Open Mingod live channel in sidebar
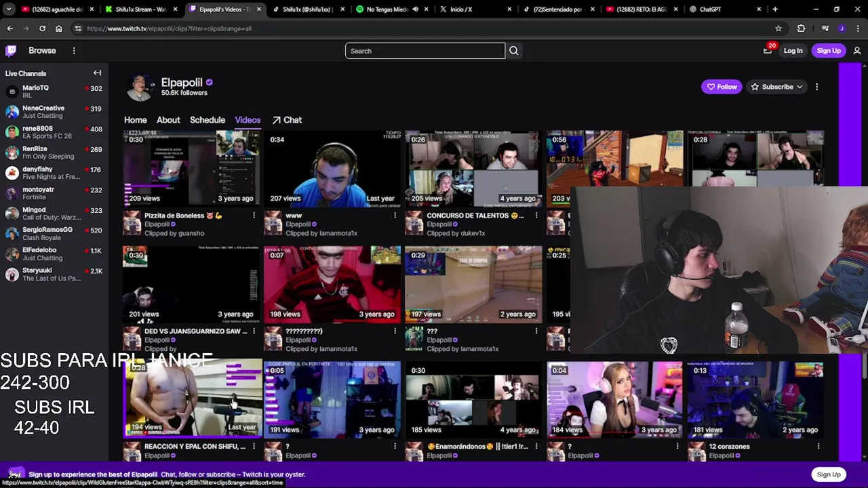This screenshot has height=488, width=868. [54, 213]
